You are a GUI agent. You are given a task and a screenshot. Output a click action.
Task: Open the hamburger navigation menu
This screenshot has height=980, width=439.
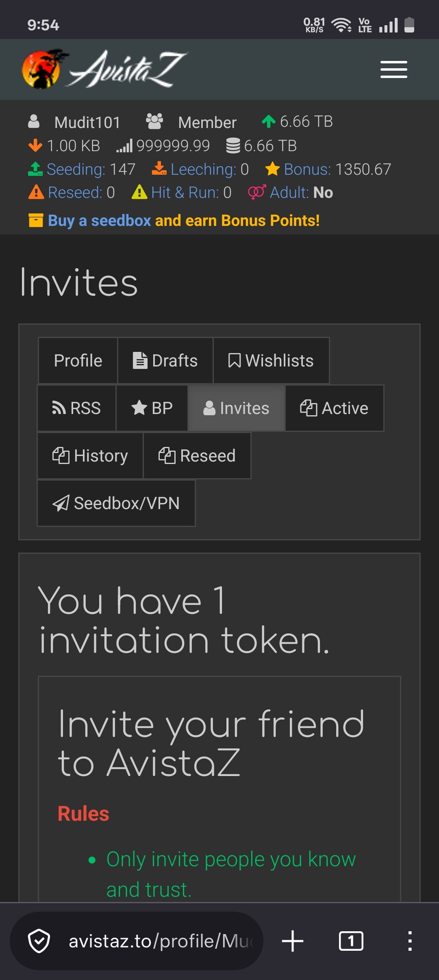pyautogui.click(x=393, y=69)
